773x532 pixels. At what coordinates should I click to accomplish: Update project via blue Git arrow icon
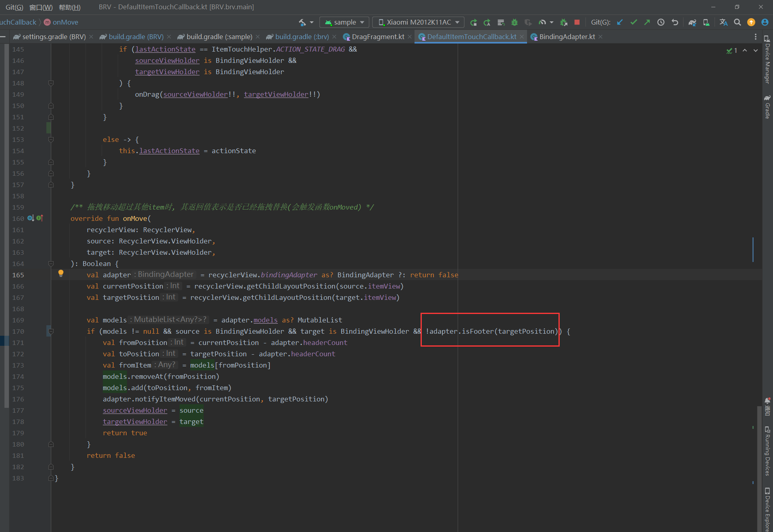(620, 22)
